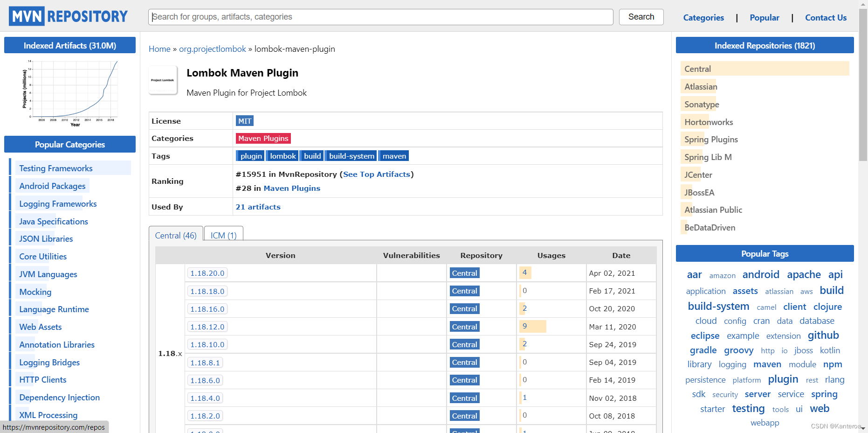Screen dimensions: 868x433
Task: Open org.projectlombok breadcrumb link
Action: (x=213, y=49)
